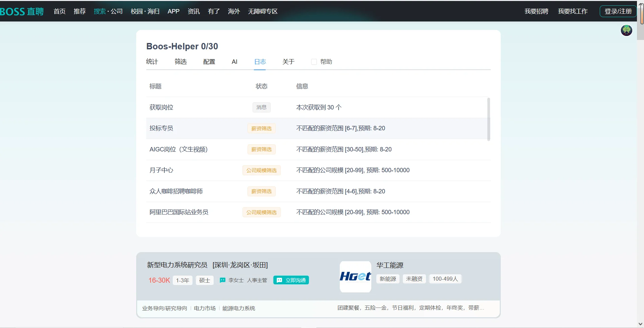The width and height of the screenshot is (644, 328).
Task: Open 推荐 in the top navigation
Action: pyautogui.click(x=79, y=11)
